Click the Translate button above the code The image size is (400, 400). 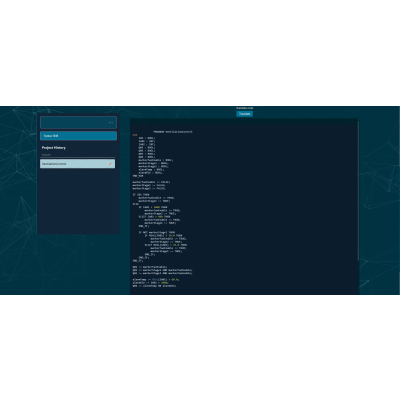[x=245, y=114]
